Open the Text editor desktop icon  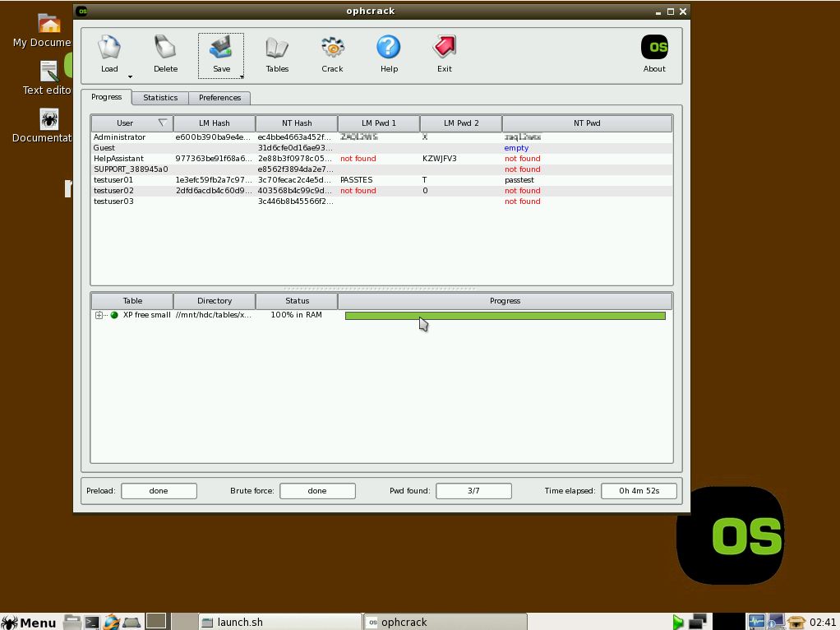pos(47,78)
